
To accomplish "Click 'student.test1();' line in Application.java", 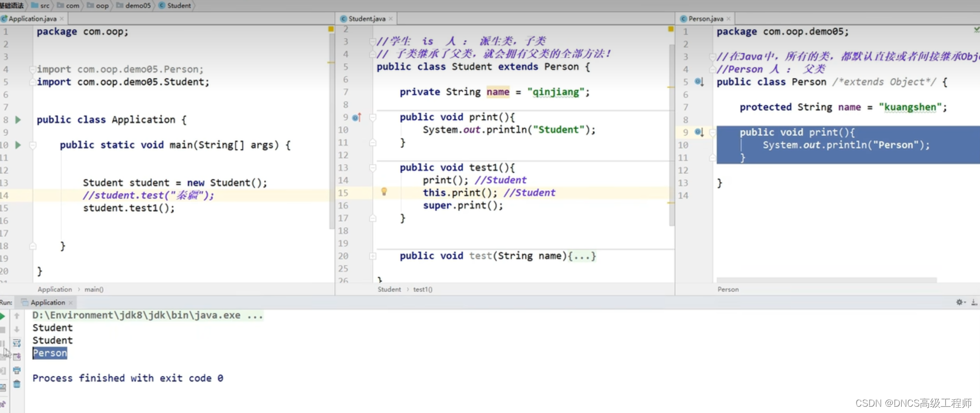I will point(129,208).
